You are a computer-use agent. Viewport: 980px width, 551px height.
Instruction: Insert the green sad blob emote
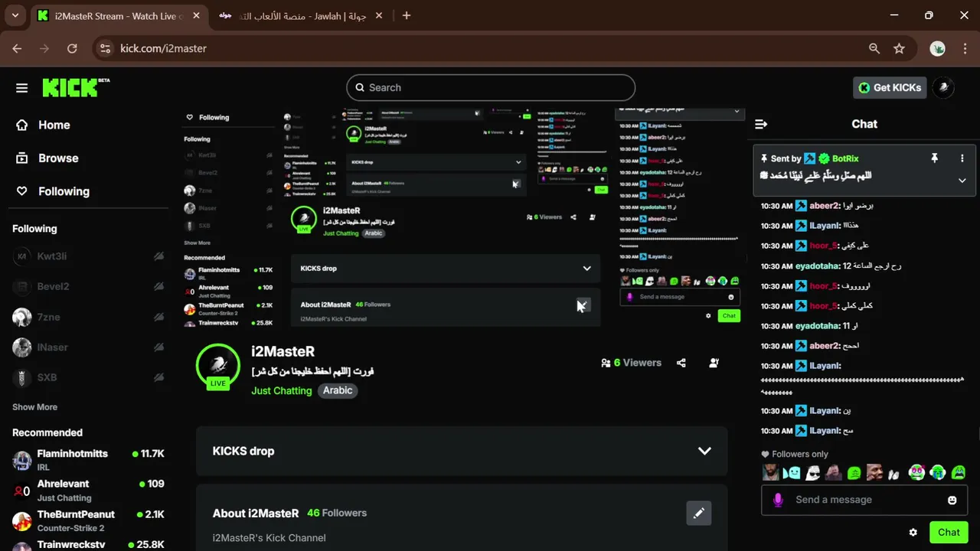click(854, 473)
